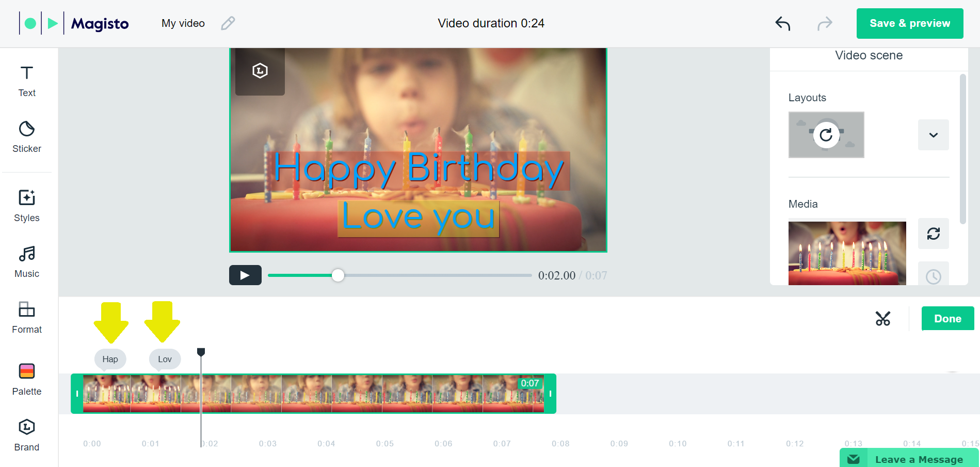
Task: Click the Magisto logo
Action: pos(73,23)
